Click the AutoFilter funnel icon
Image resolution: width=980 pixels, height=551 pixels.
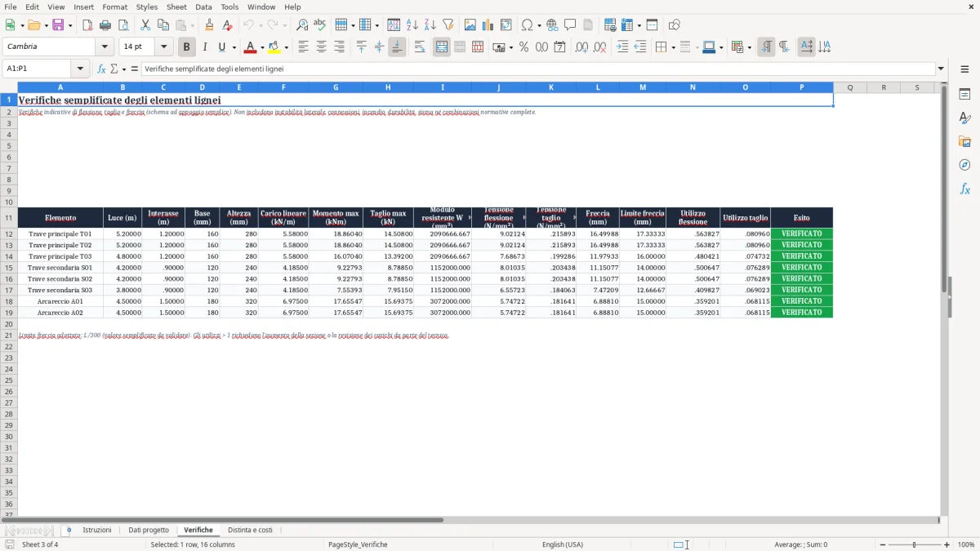coord(448,25)
